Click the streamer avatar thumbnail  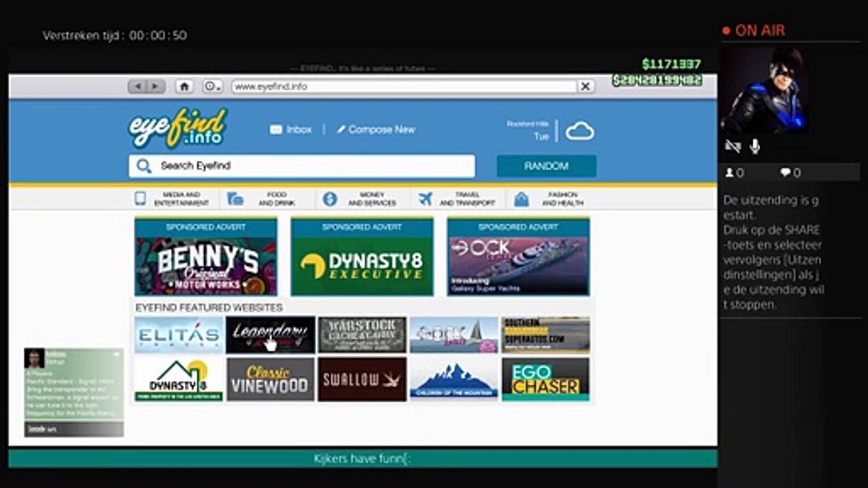point(764,89)
